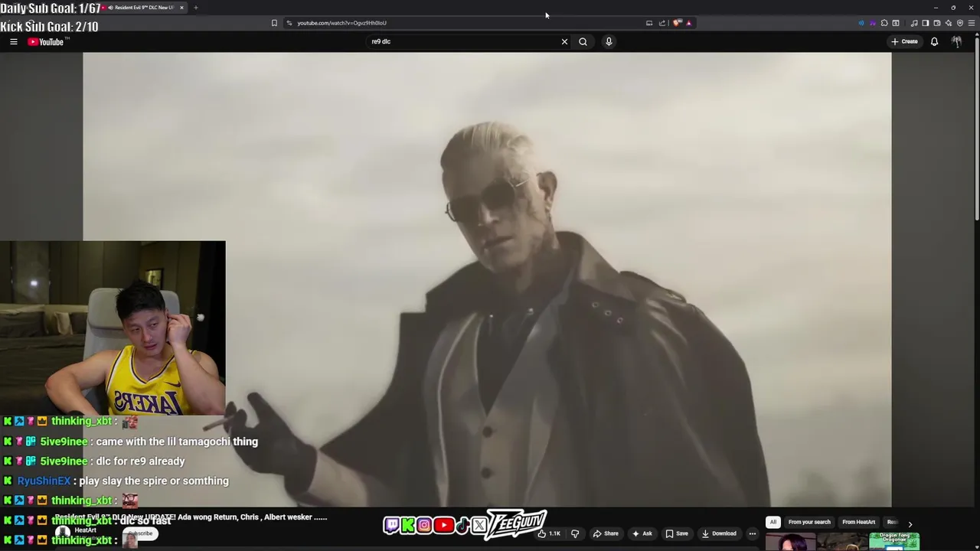Close the Resident Evil 9 DLC browser tab
Image resolution: width=980 pixels, height=551 pixels.
(181, 8)
